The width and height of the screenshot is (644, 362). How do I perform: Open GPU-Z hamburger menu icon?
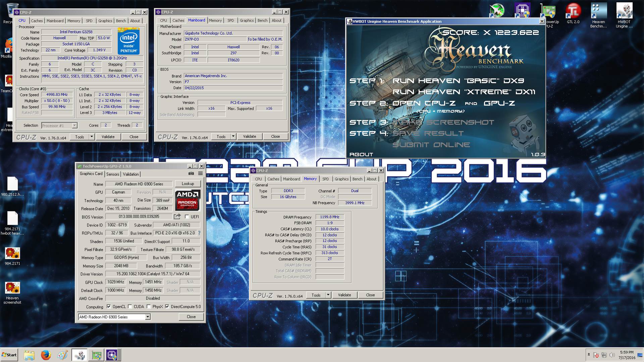tap(200, 174)
